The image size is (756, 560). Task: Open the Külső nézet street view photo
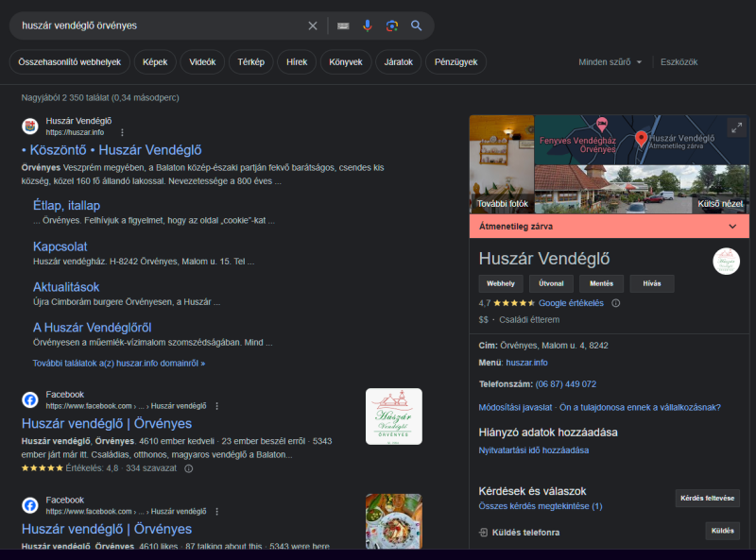[642, 190]
